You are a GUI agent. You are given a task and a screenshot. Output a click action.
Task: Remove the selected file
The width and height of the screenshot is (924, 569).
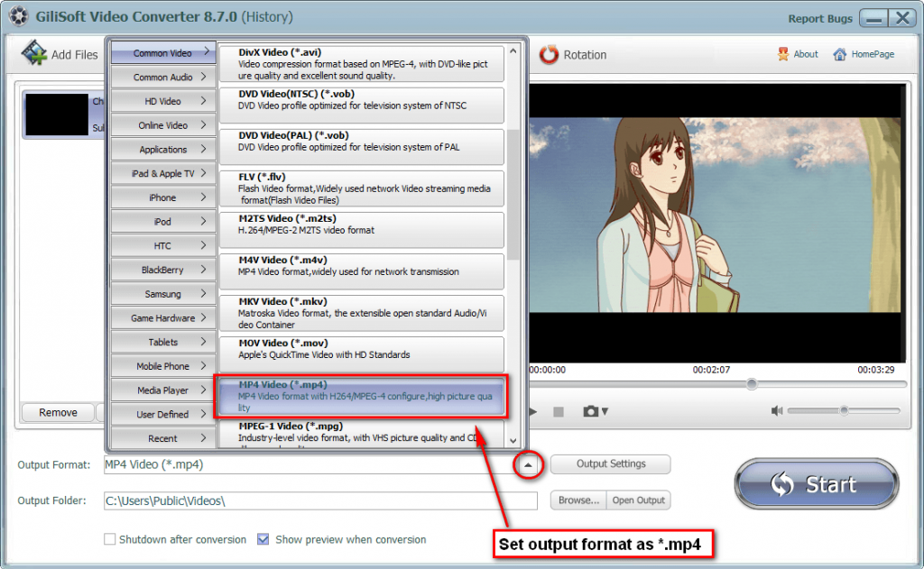pyautogui.click(x=58, y=412)
